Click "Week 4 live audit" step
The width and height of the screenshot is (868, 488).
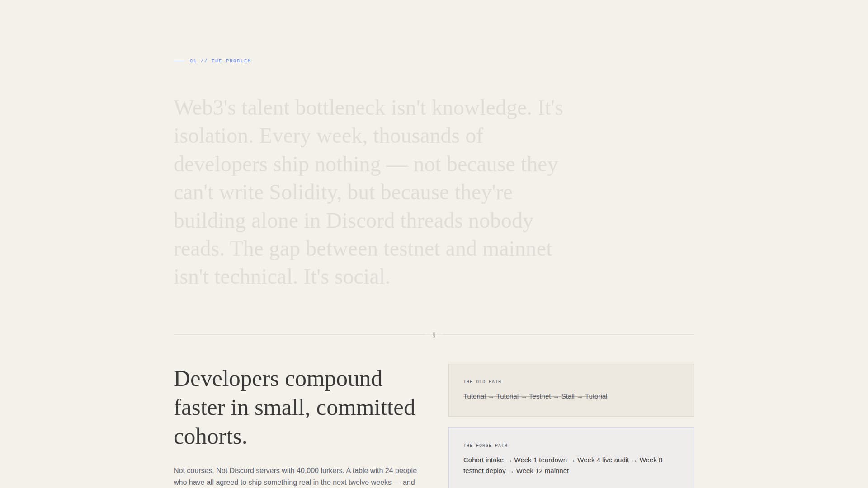[603, 460]
